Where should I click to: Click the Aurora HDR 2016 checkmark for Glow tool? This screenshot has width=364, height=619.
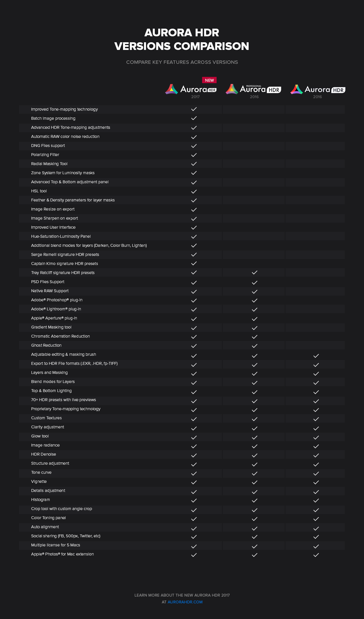tap(316, 437)
